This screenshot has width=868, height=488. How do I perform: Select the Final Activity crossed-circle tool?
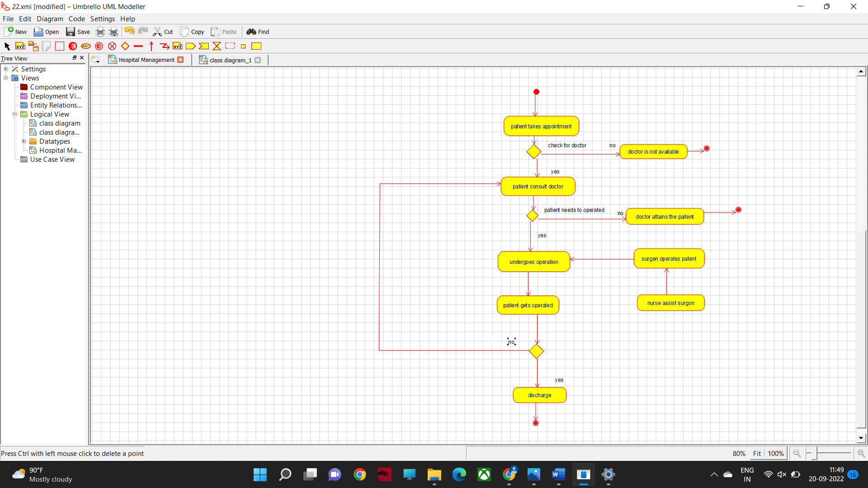coord(112,46)
